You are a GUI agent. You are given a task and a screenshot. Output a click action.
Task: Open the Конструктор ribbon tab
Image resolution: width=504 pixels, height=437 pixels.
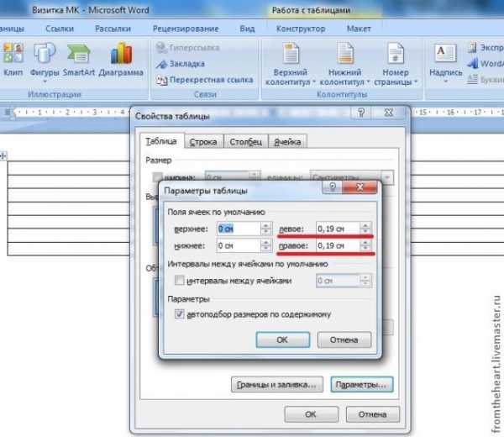coord(294,28)
